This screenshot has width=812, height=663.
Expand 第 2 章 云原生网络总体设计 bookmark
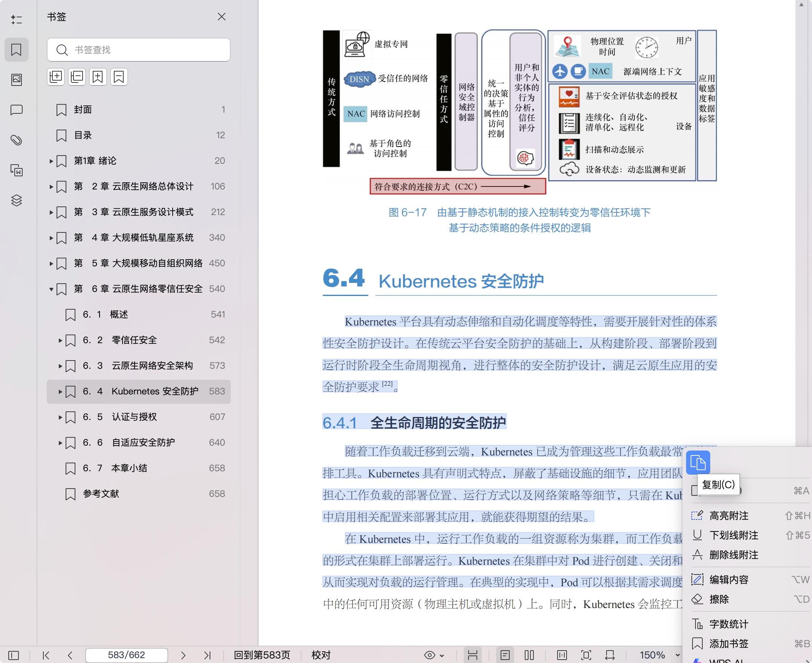coord(51,187)
